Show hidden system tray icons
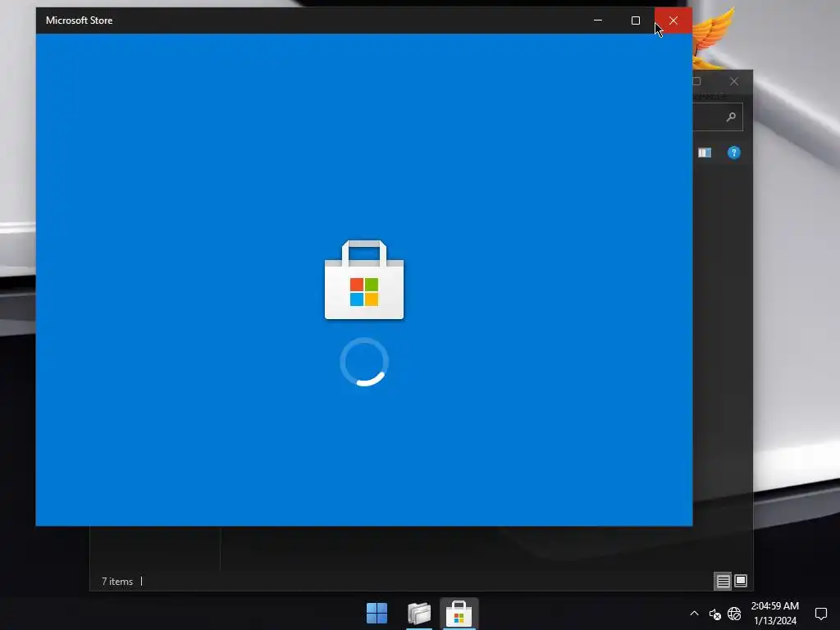840x630 pixels. pos(694,614)
